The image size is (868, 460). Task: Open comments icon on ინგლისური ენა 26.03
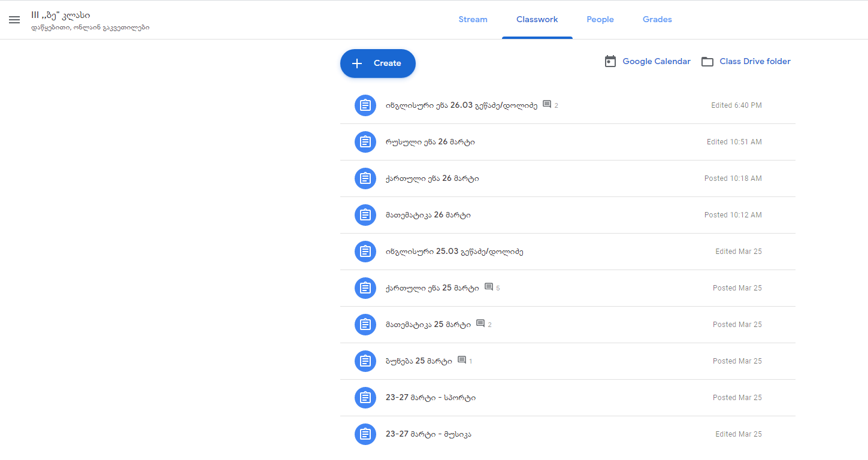tap(547, 104)
